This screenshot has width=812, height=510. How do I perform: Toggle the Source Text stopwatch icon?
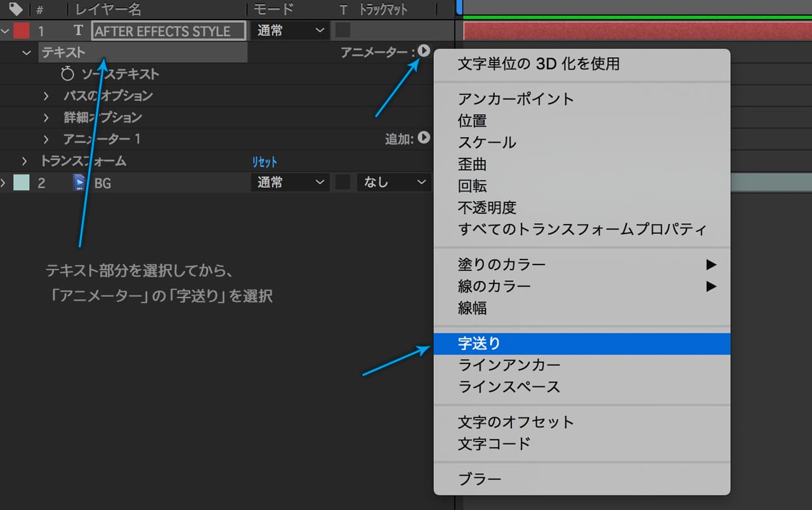click(x=67, y=74)
